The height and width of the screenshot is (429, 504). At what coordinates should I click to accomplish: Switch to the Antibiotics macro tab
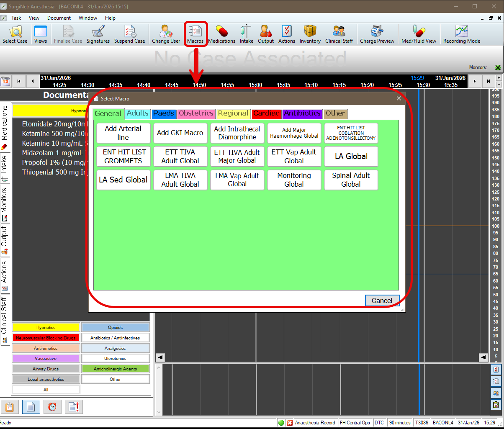point(302,113)
